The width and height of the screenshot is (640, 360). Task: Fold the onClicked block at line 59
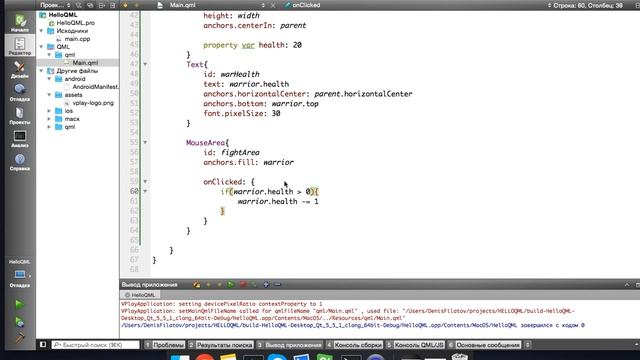145,182
